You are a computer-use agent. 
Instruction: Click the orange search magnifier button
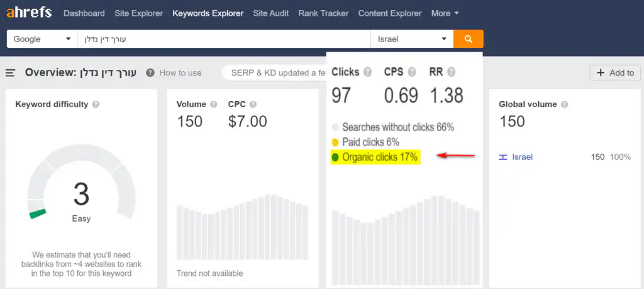pos(468,39)
